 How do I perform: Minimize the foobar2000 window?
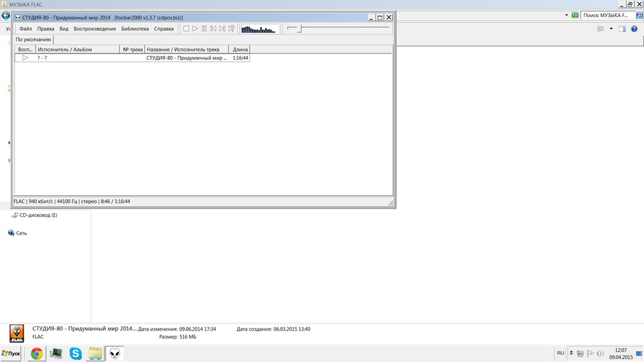(x=371, y=18)
